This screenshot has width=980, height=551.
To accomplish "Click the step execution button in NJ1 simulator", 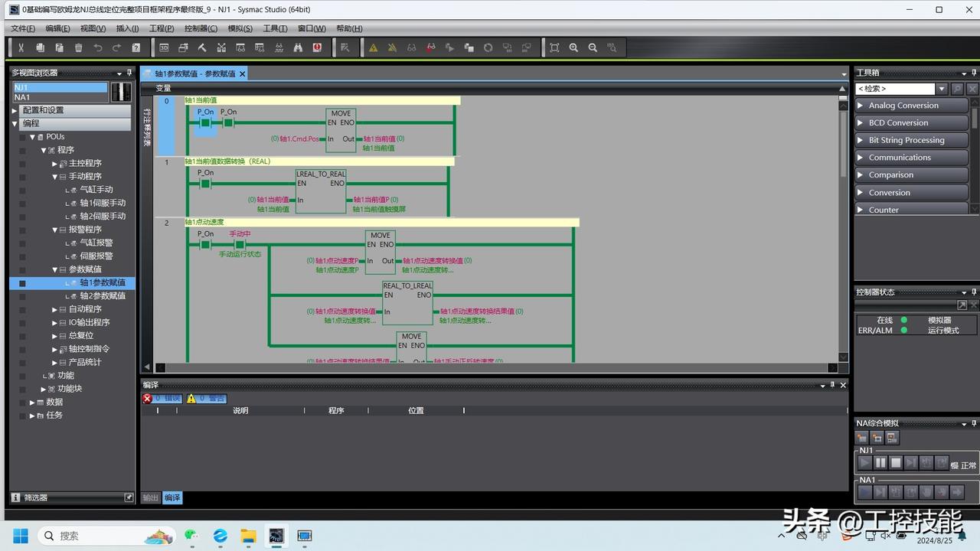I will click(911, 462).
